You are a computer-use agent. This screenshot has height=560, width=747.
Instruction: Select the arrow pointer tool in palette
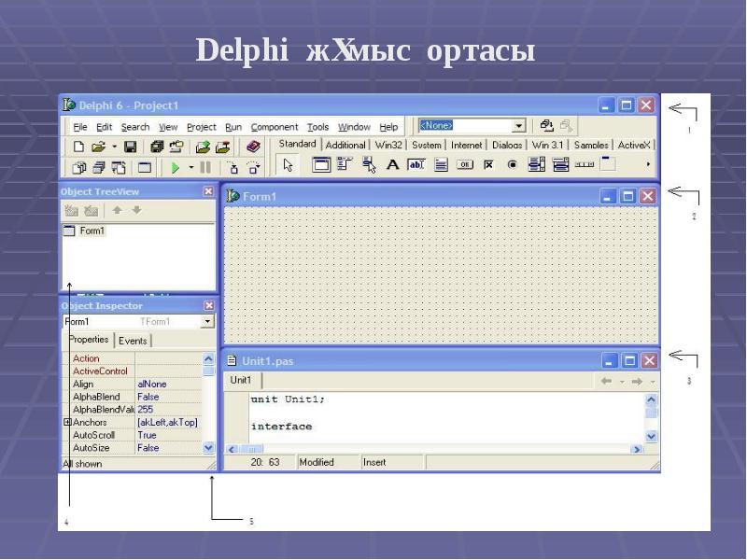289,165
